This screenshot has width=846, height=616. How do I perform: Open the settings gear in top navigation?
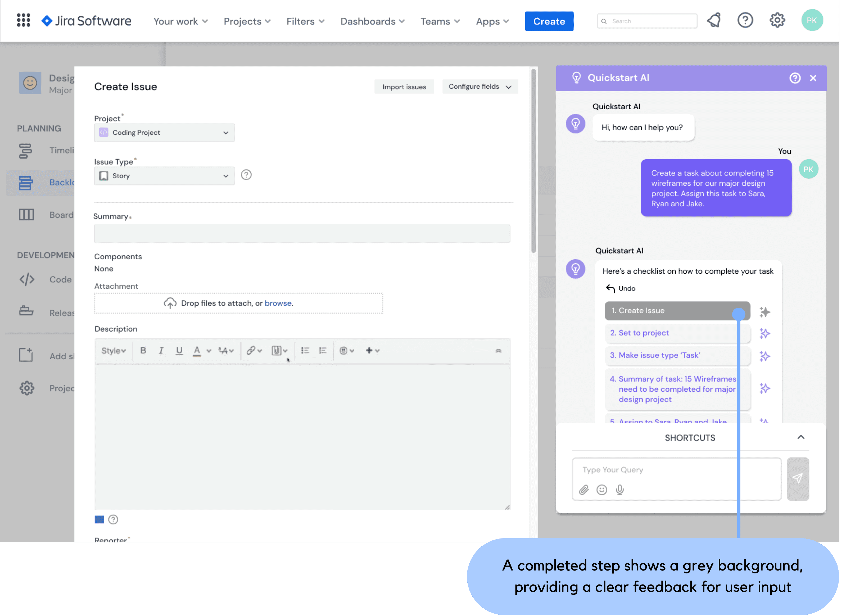777,21
